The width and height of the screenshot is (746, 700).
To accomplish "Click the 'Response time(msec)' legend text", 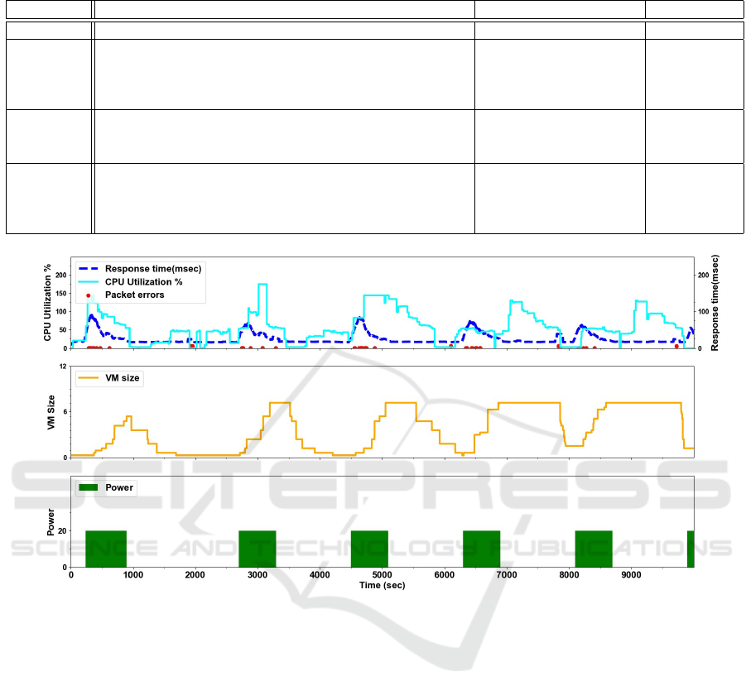I will (x=153, y=269).
